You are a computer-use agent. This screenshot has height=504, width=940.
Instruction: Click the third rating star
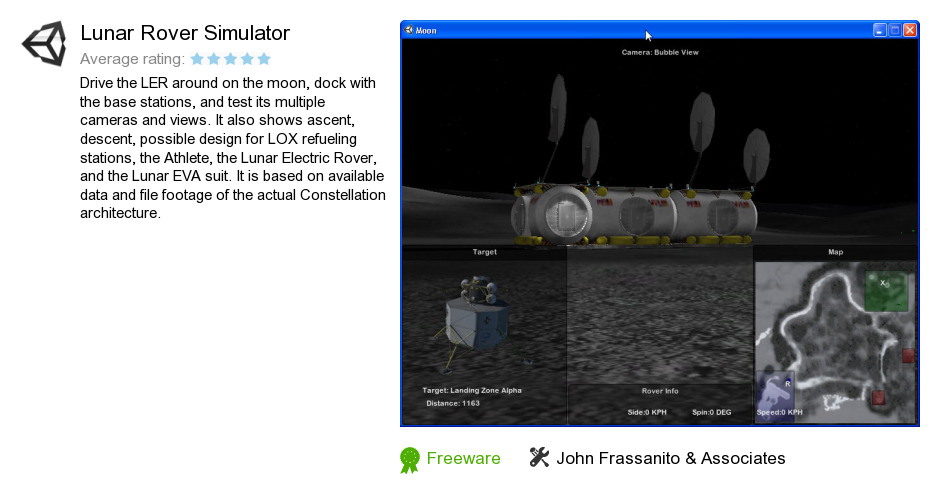click(231, 59)
